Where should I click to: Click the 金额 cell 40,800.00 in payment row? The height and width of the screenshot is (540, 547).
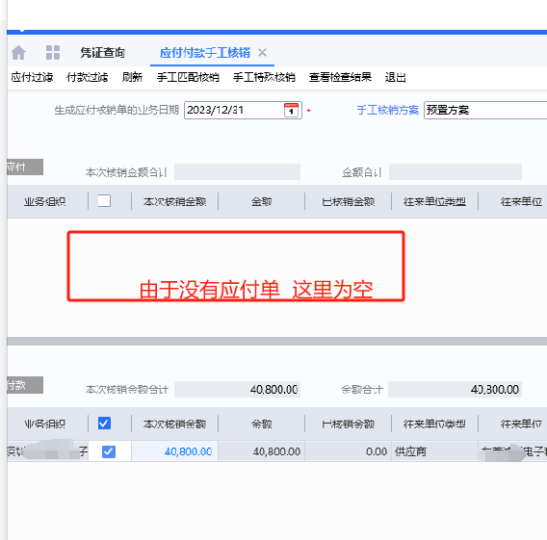262,451
